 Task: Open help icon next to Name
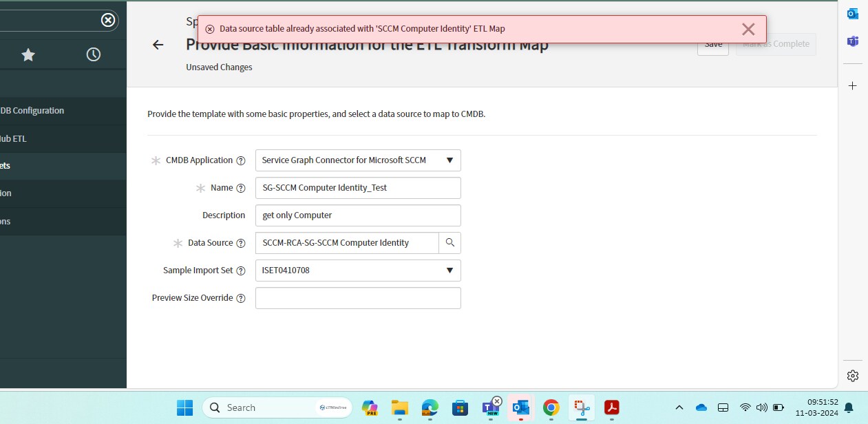coord(241,188)
